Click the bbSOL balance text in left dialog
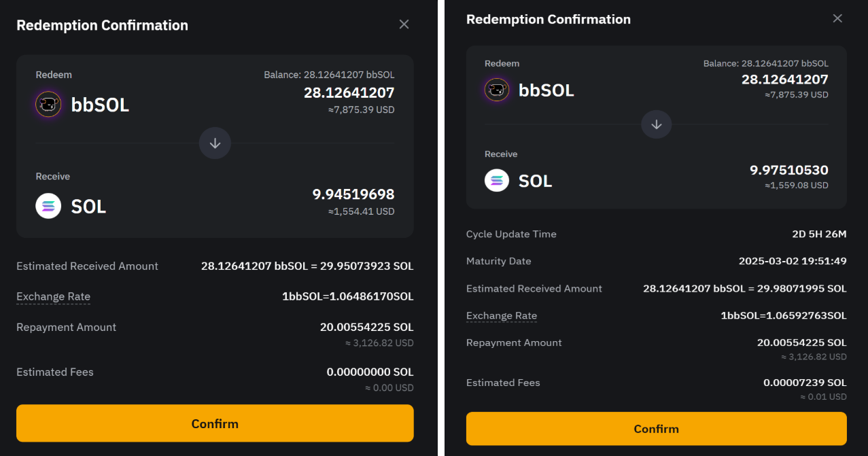 coord(329,75)
